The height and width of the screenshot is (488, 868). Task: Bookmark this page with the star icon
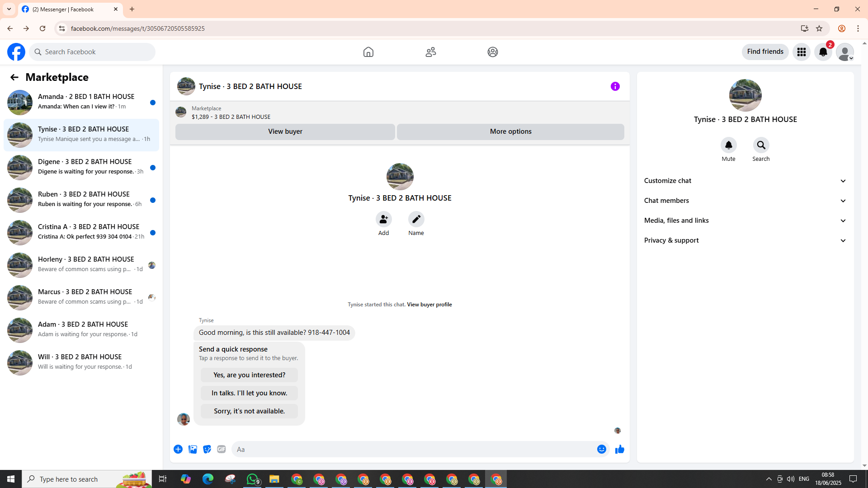[819, 28]
